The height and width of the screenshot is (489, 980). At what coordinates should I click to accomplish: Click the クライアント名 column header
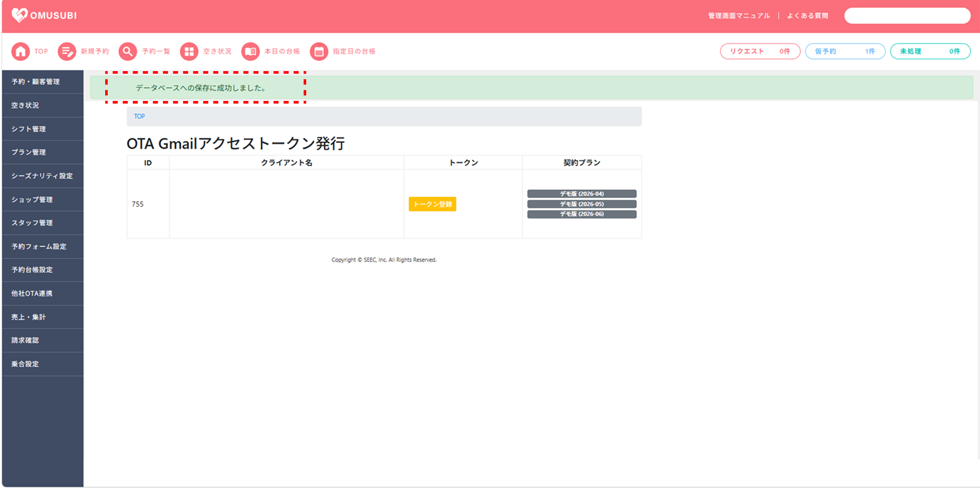tap(287, 163)
